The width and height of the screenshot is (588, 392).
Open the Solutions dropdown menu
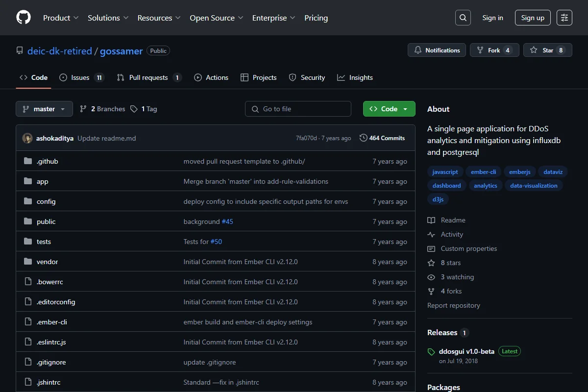click(108, 18)
